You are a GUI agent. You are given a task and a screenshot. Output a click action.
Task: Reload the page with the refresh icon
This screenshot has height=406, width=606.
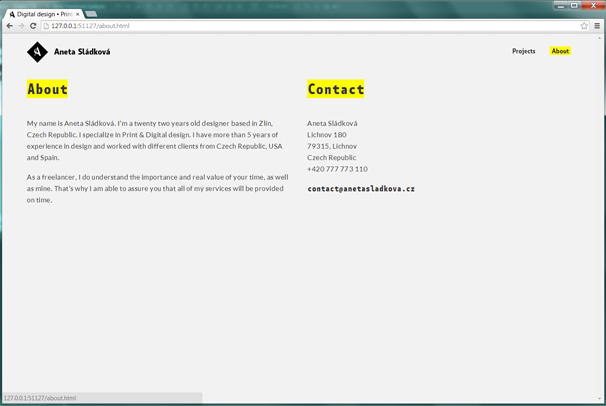33,26
